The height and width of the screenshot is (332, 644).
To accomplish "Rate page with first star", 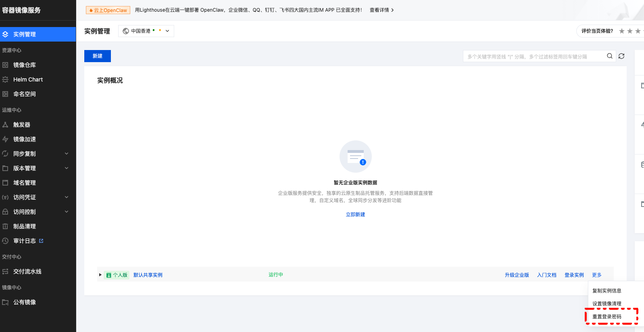I will pyautogui.click(x=622, y=31).
